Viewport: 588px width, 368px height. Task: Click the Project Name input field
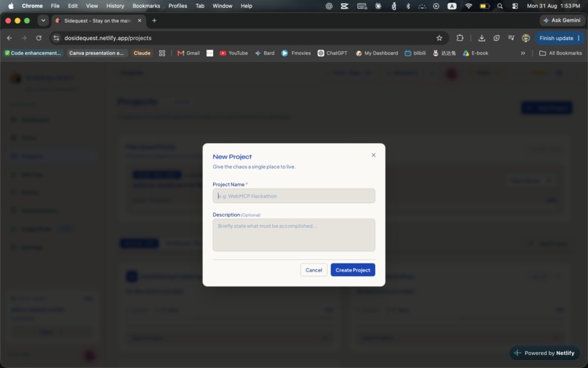(293, 196)
